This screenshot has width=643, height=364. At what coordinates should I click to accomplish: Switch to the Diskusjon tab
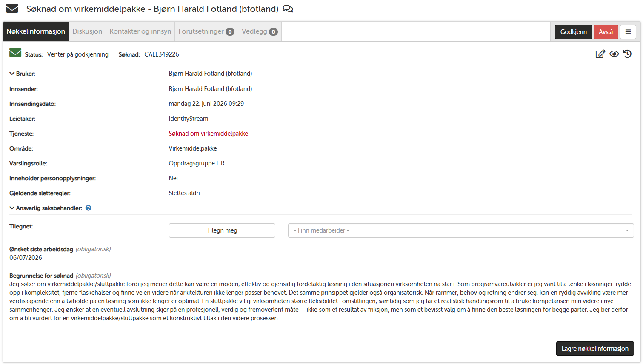[x=87, y=31]
